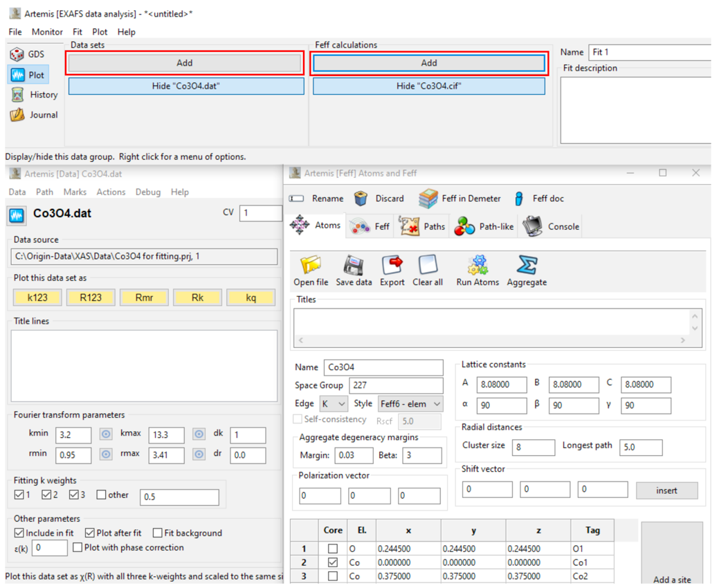Click rmax pluck target button

(199, 454)
